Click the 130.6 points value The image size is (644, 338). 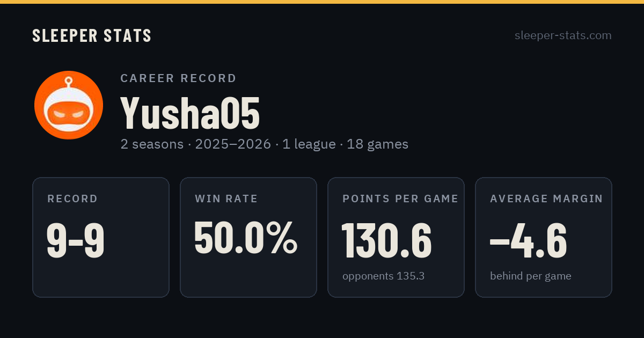pos(387,240)
